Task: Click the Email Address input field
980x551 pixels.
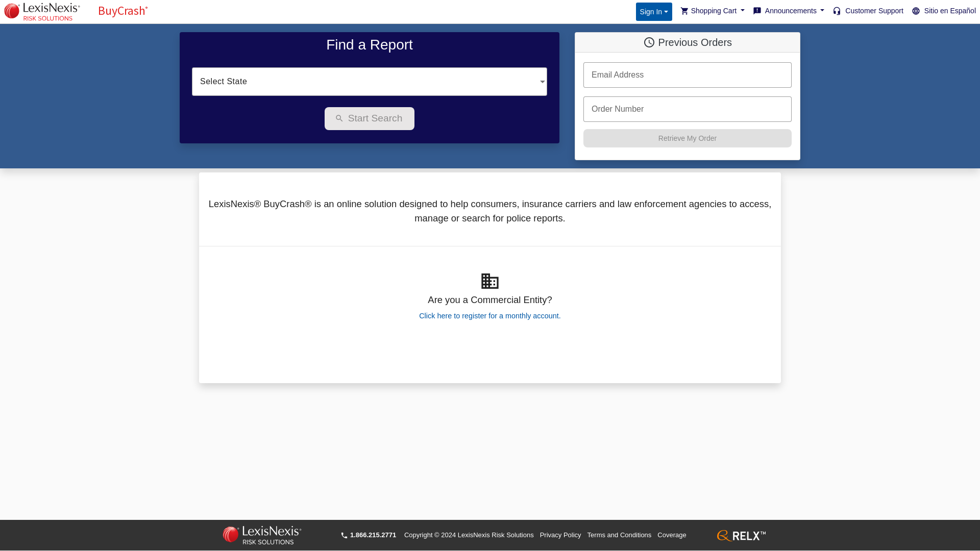Action: click(687, 74)
